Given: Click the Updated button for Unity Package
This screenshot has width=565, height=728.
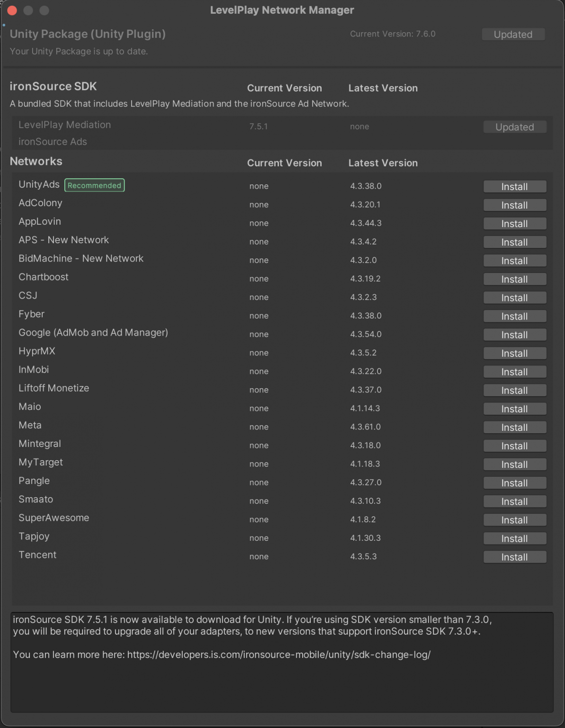Looking at the screenshot, I should click(x=513, y=34).
